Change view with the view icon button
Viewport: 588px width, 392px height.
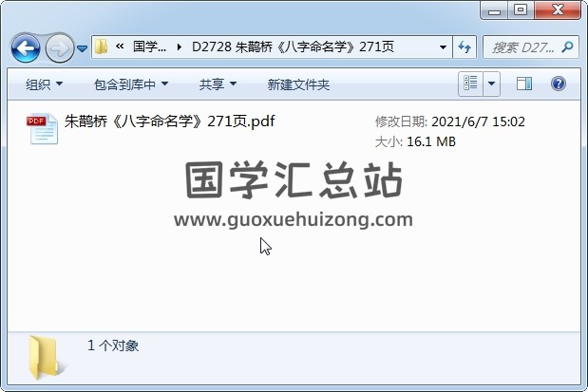click(470, 84)
